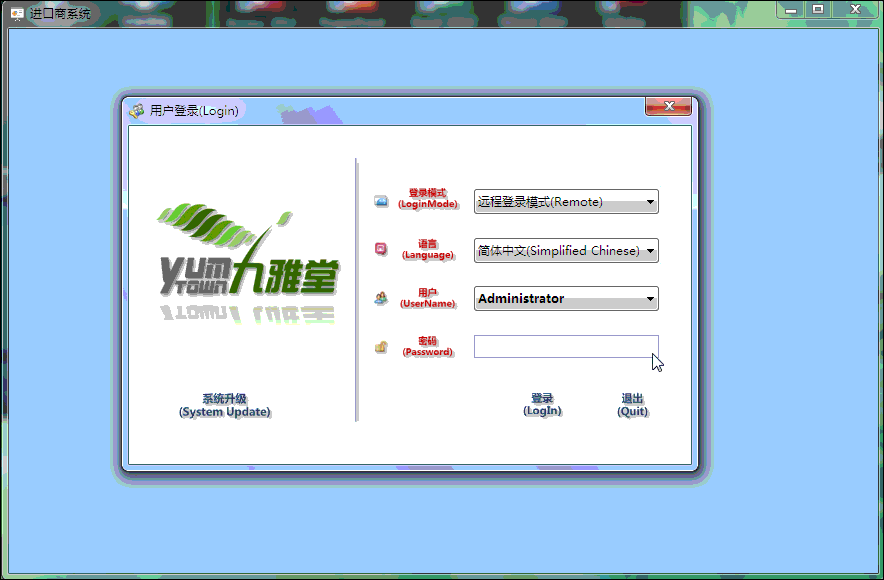Click the red UserName label

pyautogui.click(x=428, y=298)
